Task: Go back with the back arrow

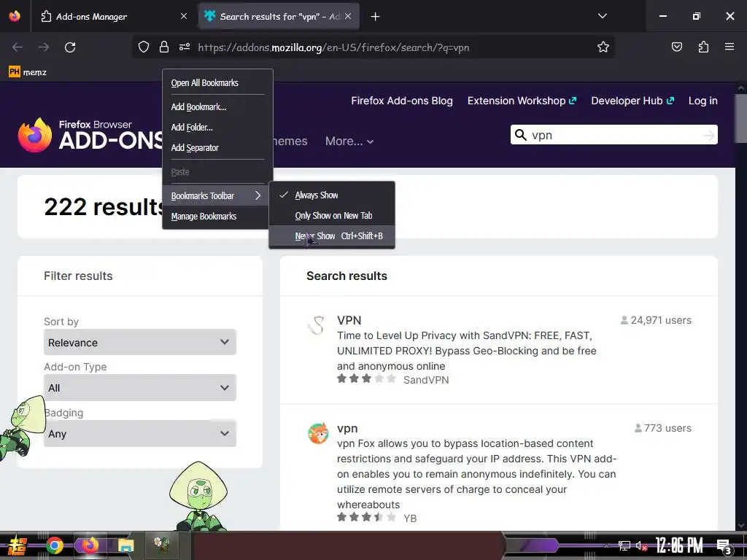Action: pyautogui.click(x=18, y=47)
